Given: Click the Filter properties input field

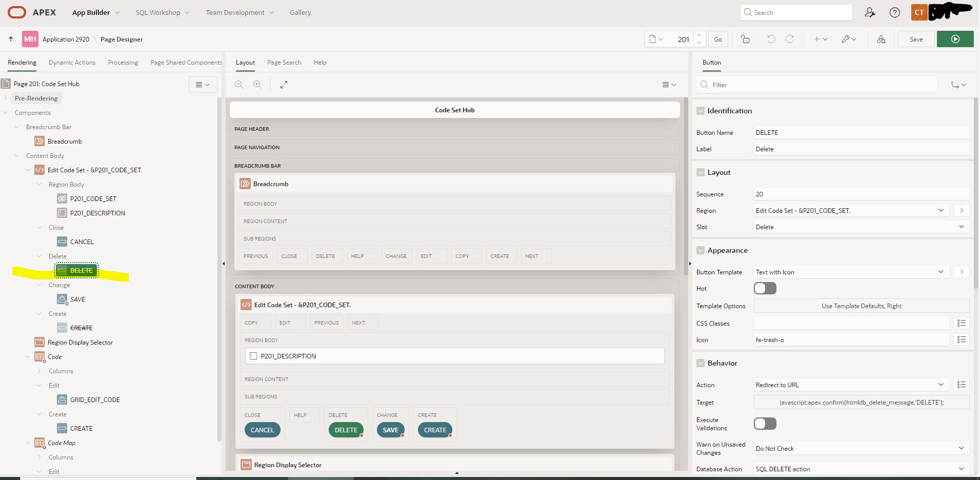Looking at the screenshot, I should click(821, 85).
